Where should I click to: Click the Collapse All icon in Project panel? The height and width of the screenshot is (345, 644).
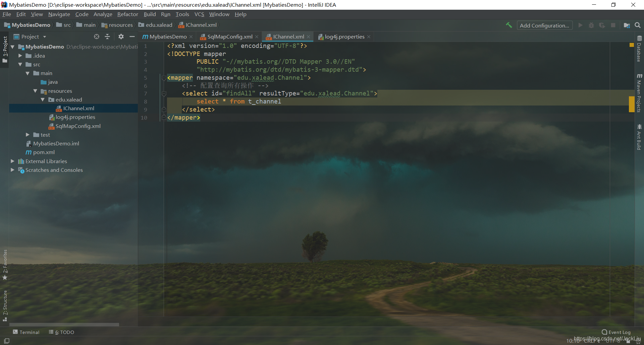coord(107,37)
